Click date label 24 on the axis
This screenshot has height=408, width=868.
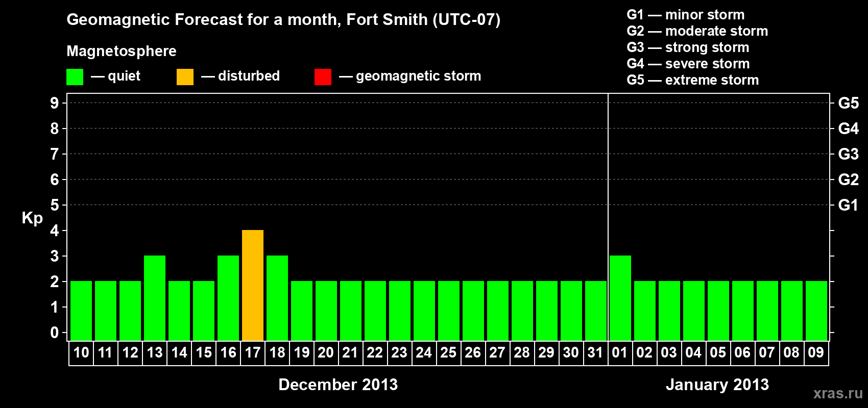click(424, 352)
